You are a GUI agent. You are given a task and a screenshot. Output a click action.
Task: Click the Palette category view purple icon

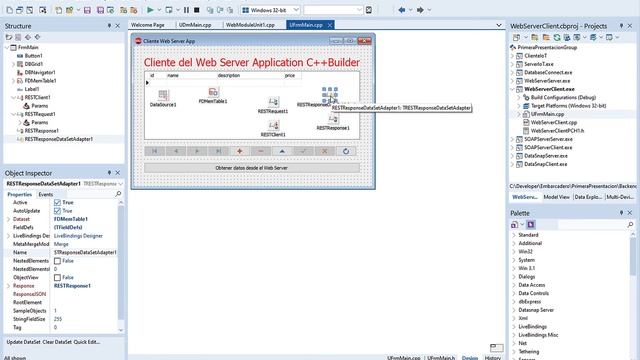(531, 224)
